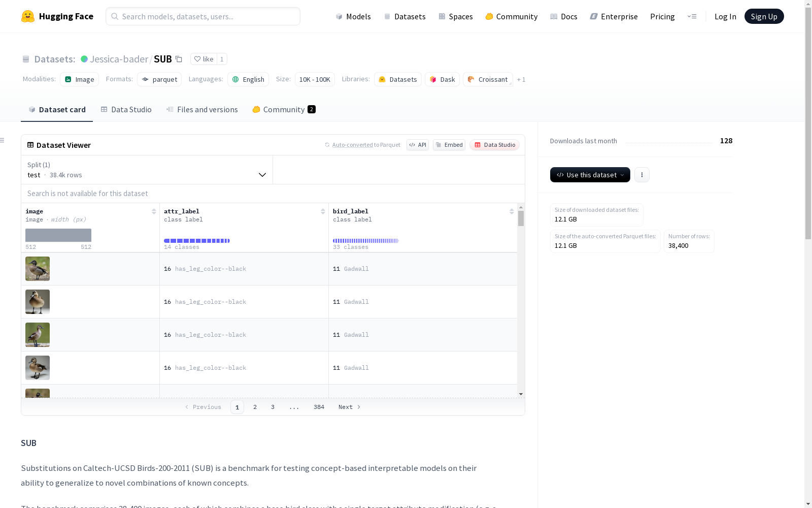Click the like count 1

[x=222, y=59]
